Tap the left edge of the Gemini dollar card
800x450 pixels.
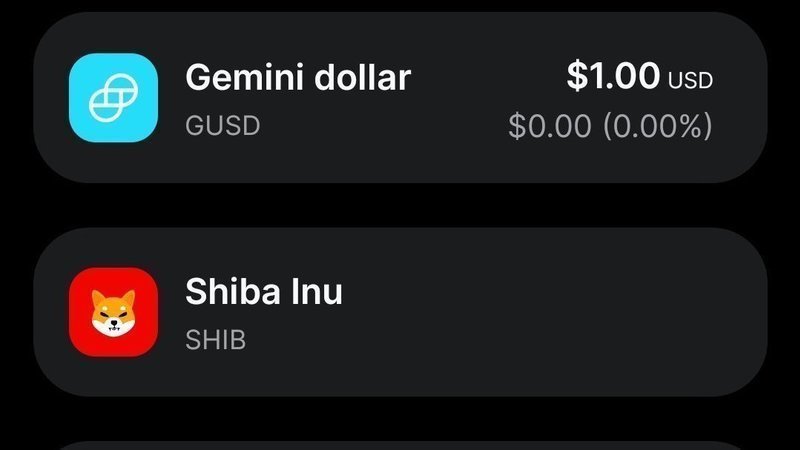[46, 97]
